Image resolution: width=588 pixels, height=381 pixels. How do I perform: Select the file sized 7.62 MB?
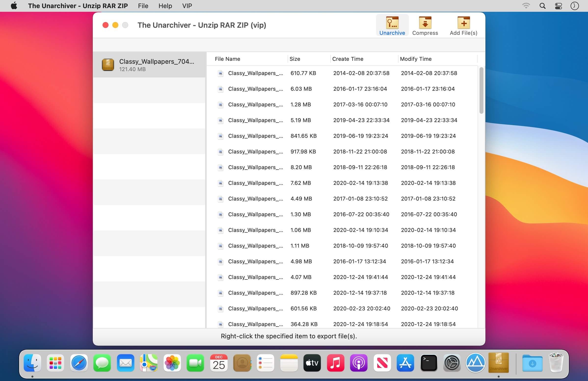pos(342,183)
